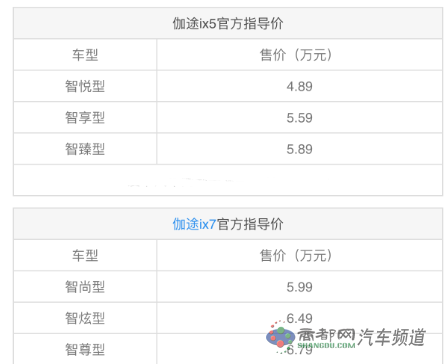Open the 伽途ix7 blue hyperlink

[194, 224]
